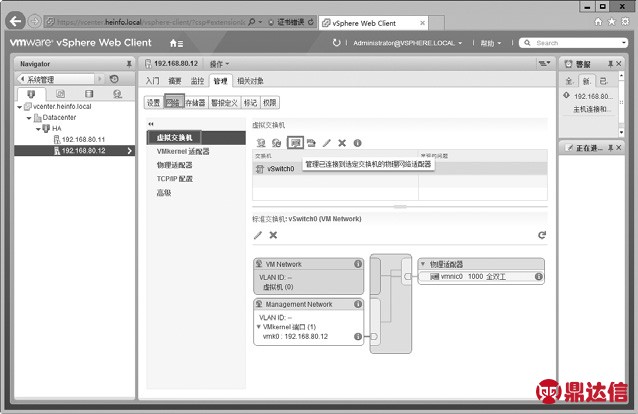Select the Tags sub-tab
Image resolution: width=638 pixels, height=414 pixels.
[x=250, y=103]
